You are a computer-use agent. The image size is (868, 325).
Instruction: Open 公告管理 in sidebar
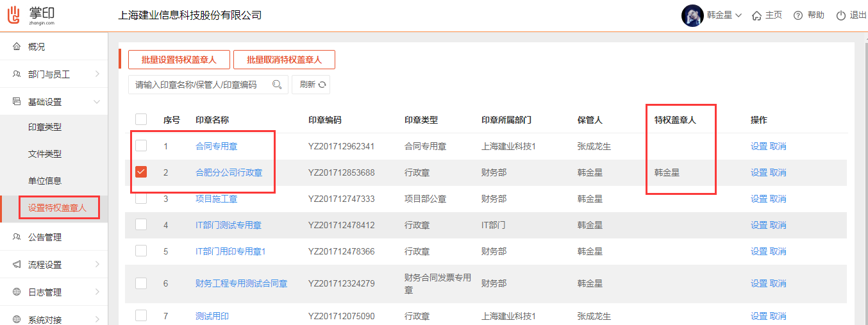[45, 237]
